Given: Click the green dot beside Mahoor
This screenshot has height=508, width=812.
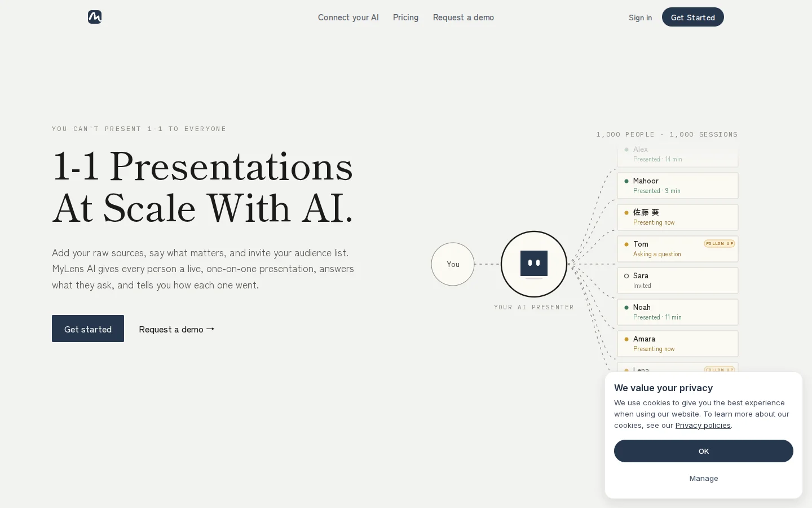Looking at the screenshot, I should (626, 181).
